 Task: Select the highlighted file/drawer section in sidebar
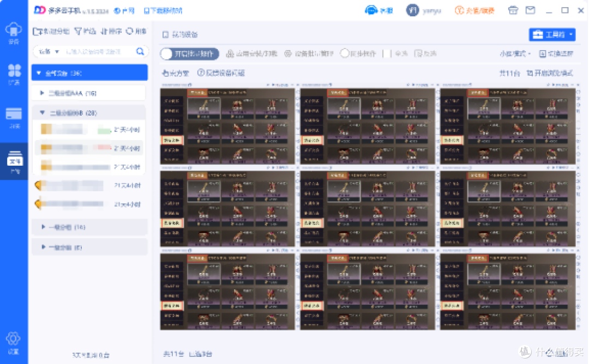click(15, 162)
